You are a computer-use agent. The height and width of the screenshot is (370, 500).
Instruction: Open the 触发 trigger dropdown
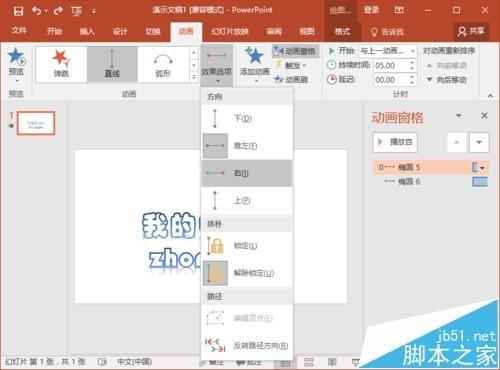[x=291, y=65]
